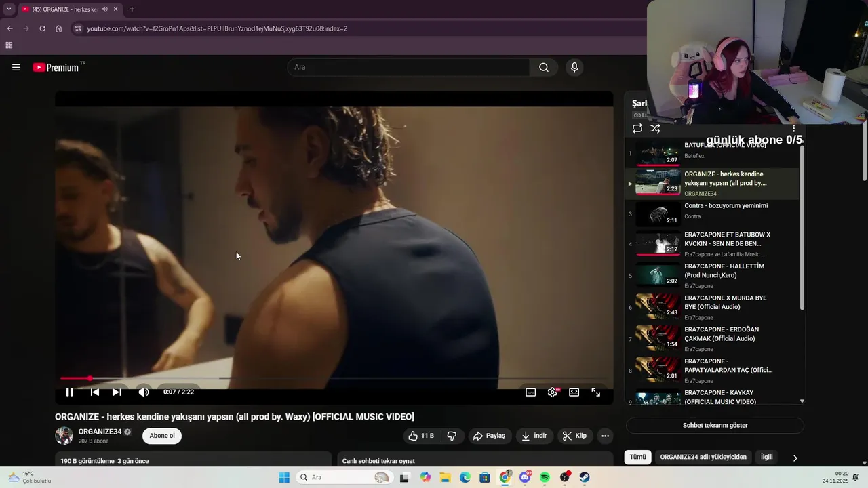Image resolution: width=868 pixels, height=488 pixels.
Task: Open the tab search dropdown arrow
Action: 9,9
